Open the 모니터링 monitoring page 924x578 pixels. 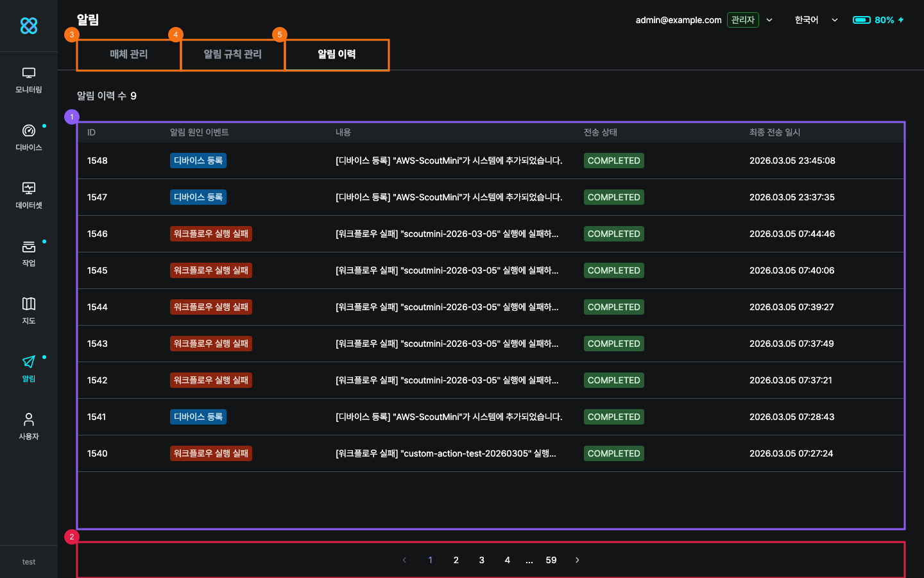coord(29,80)
